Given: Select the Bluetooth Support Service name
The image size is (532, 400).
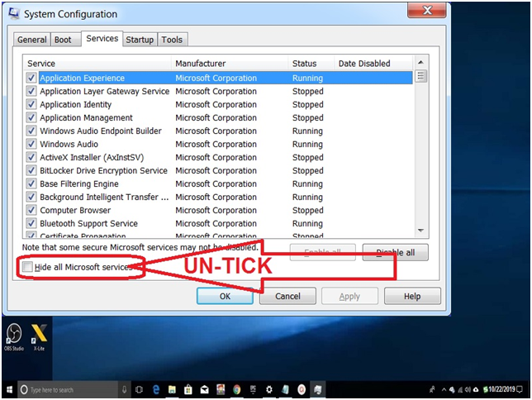Looking at the screenshot, I should (88, 224).
